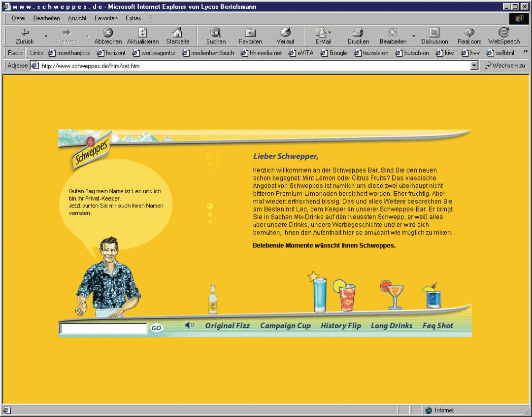Refresh the page with Aktualisieren
Viewport: 532px width, 417px height.
point(143,35)
